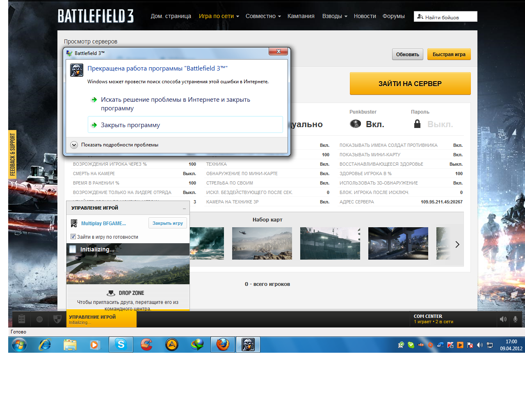The height and width of the screenshot is (420, 525).
Task: Switch to Firefox on the taskbar
Action: click(x=223, y=345)
